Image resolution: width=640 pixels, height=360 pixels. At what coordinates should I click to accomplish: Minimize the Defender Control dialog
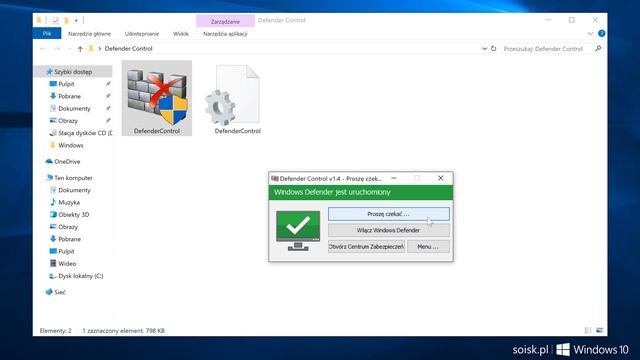click(394, 178)
